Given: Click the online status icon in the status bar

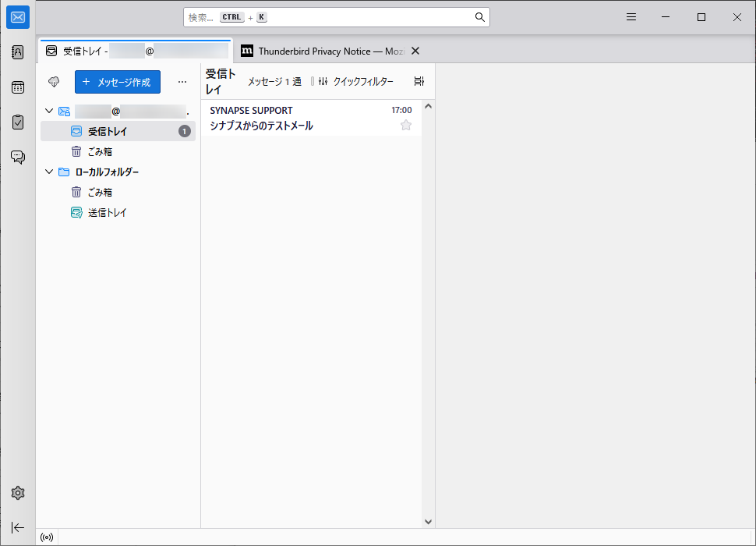Looking at the screenshot, I should click(x=47, y=537).
